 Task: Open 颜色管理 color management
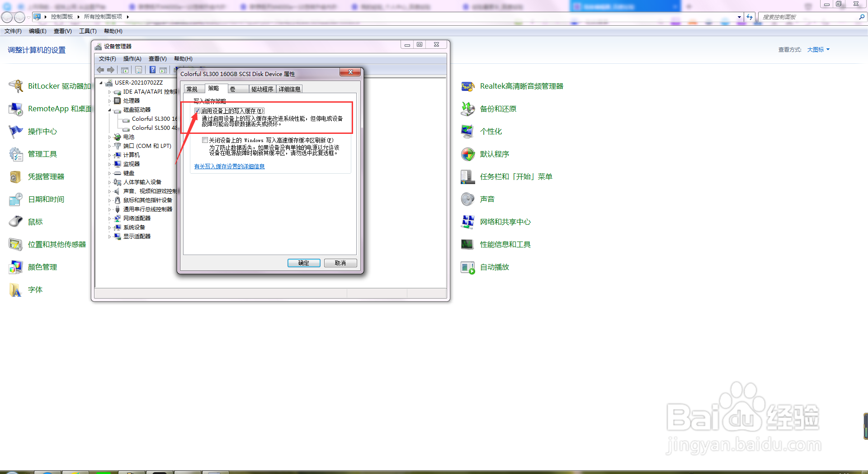coord(33,267)
